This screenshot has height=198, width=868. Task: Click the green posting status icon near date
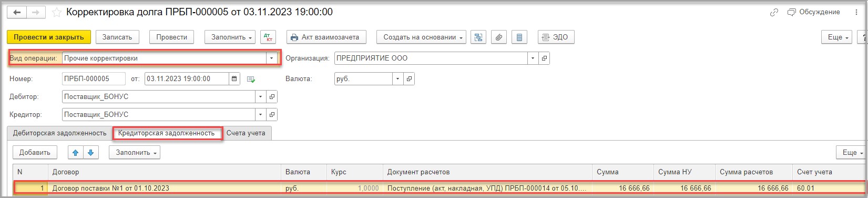coord(251,80)
